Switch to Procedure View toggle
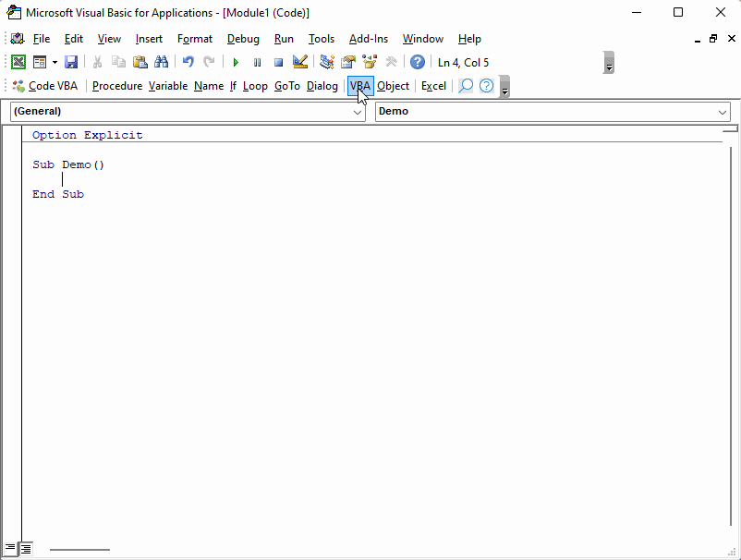This screenshot has width=741, height=560. (x=12, y=548)
